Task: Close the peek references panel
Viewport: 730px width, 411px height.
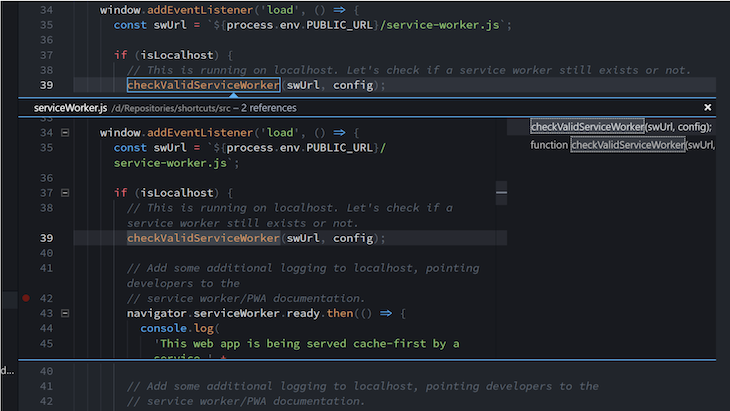Action: 708,108
